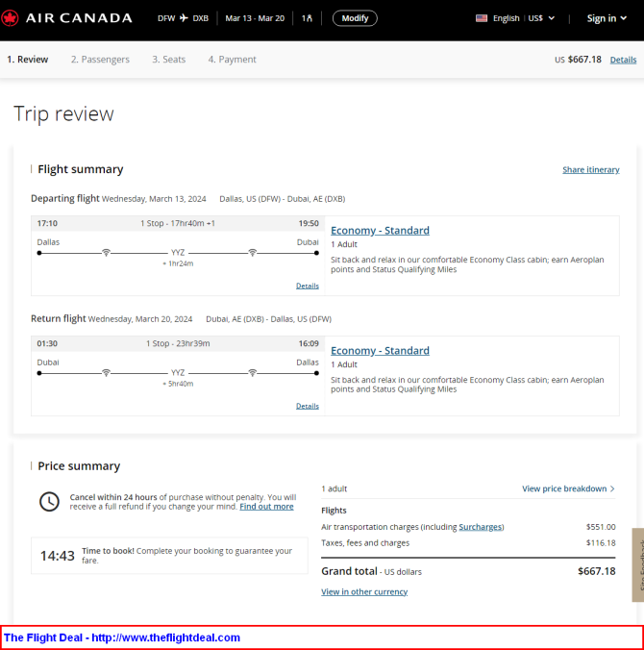
Task: Click the Modify search button
Action: [x=355, y=18]
